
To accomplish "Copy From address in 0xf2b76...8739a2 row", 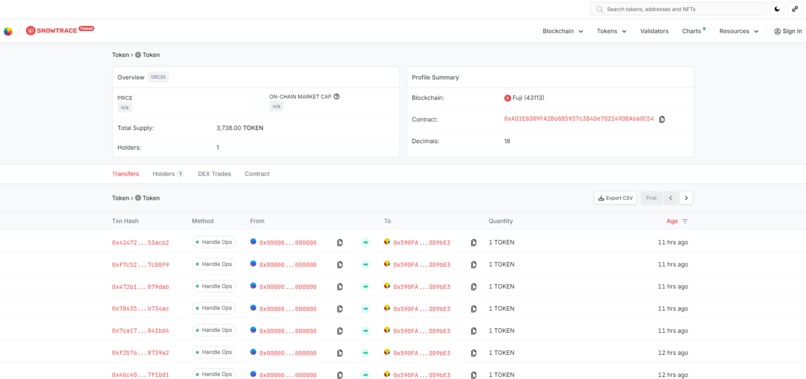I will coord(340,353).
